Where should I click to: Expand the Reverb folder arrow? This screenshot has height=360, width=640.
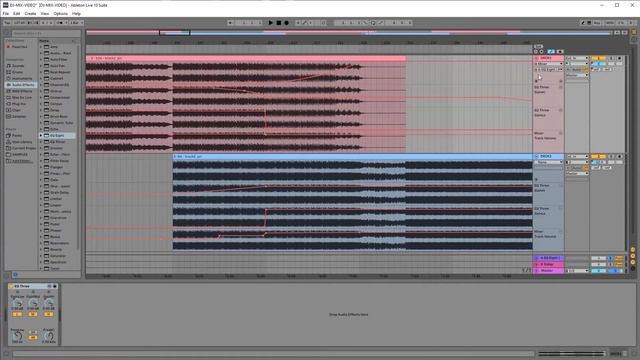point(41,249)
